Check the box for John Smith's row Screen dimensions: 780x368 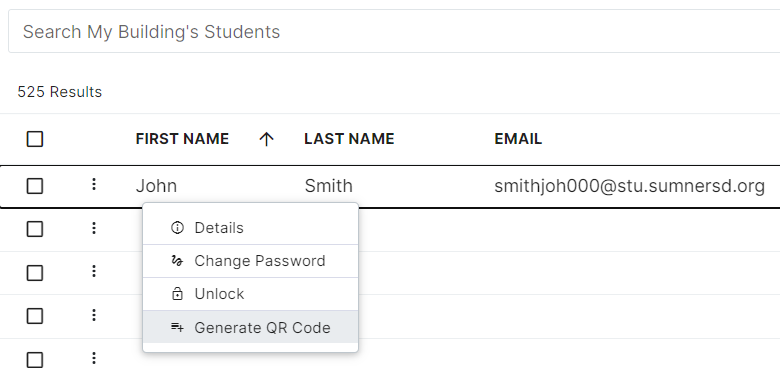tap(35, 186)
